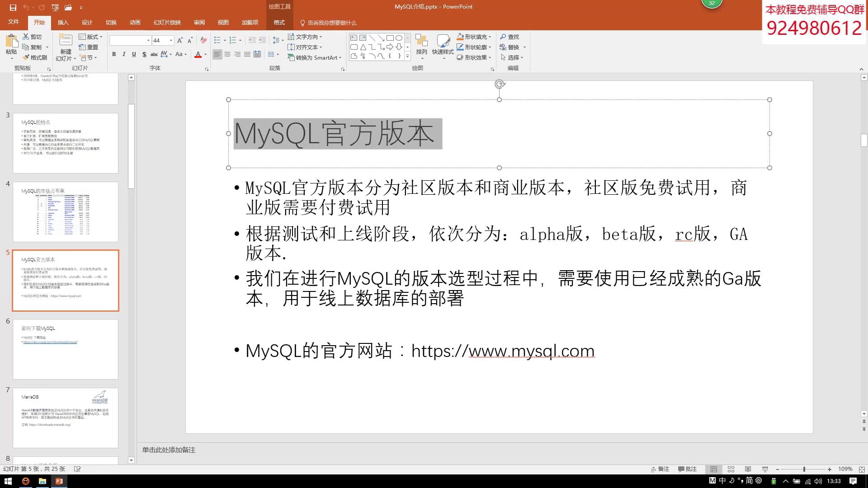Open the 插入 ribbon tab

coord(63,23)
